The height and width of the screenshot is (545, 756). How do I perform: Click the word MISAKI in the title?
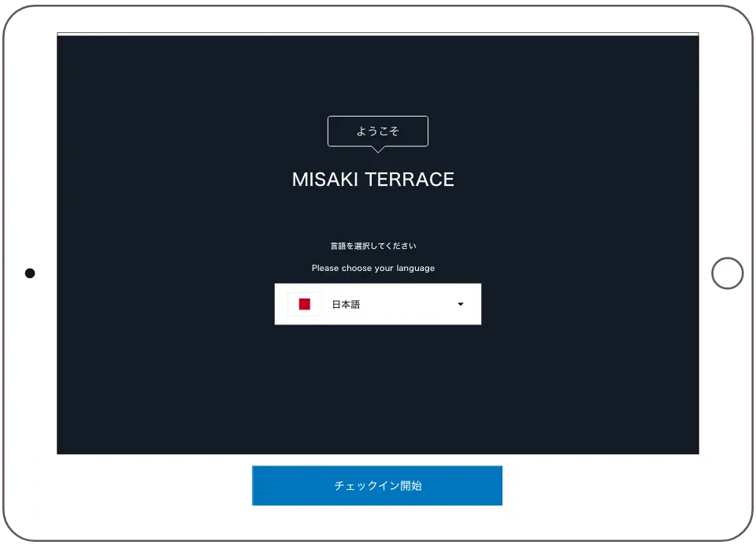point(320,180)
